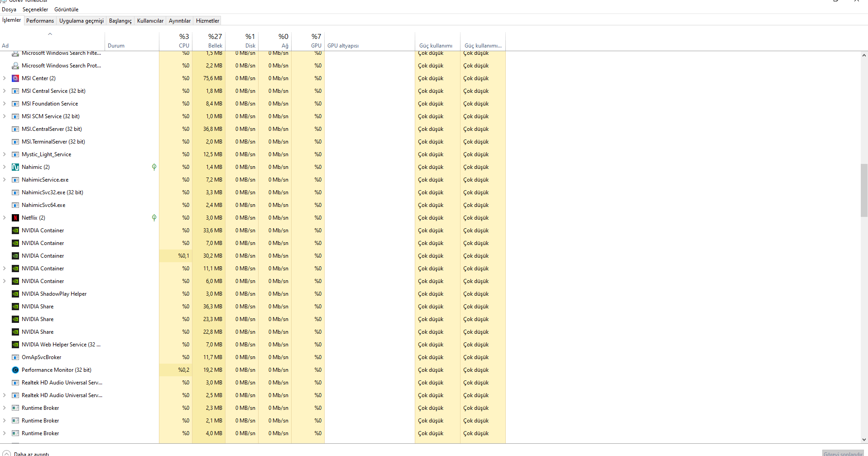Expand Realtek HD Audio row using 2,5 MB
Image resolution: width=868 pixels, height=456 pixels.
tap(5, 395)
